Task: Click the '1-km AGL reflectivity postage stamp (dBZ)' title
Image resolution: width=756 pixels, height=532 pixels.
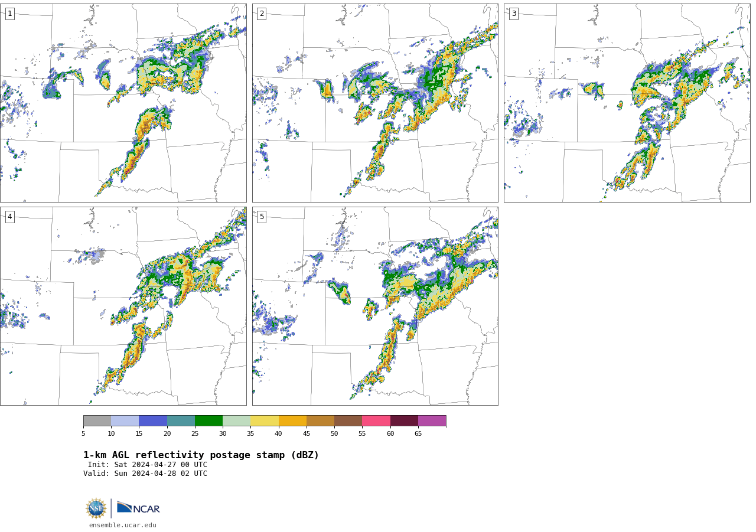Action: tap(201, 455)
